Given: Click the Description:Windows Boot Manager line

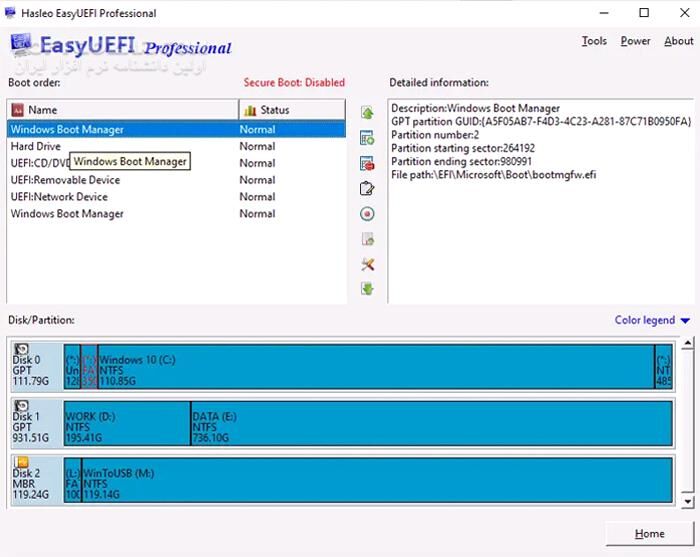Looking at the screenshot, I should pos(475,108).
